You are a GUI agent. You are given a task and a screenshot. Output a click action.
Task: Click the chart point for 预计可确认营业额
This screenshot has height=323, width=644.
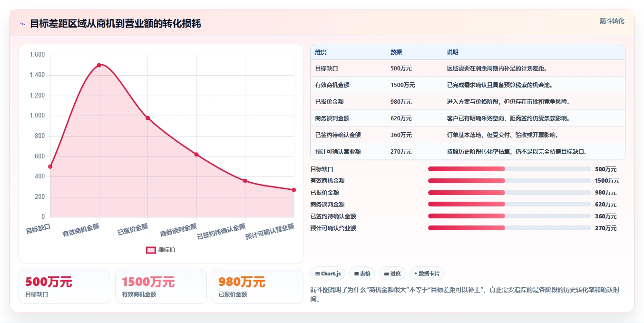coord(294,190)
